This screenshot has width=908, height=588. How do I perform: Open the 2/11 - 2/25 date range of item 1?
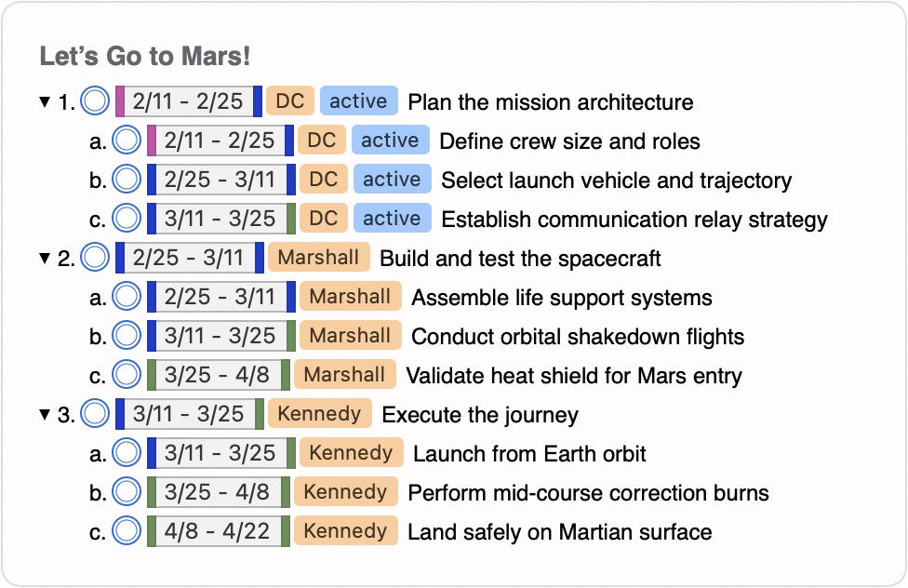click(x=188, y=101)
